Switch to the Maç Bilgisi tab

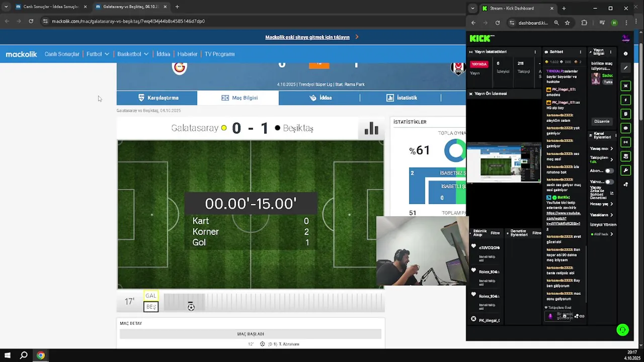click(238, 98)
